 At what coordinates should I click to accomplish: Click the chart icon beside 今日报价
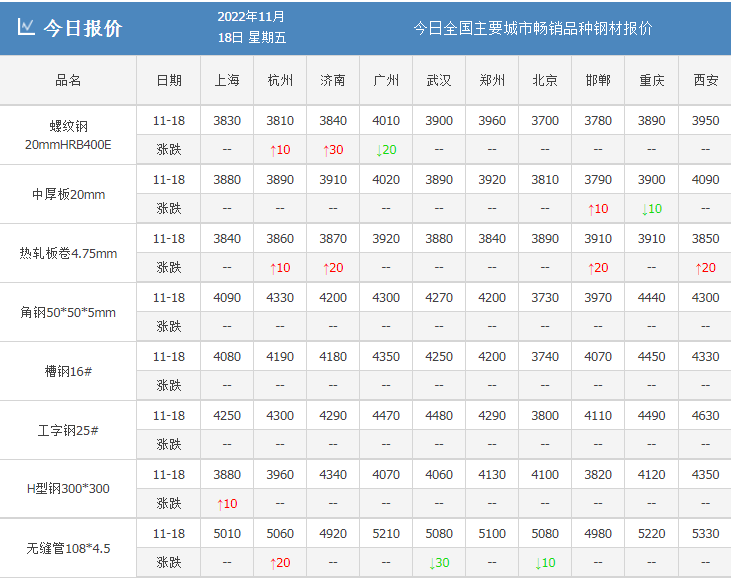[26, 27]
